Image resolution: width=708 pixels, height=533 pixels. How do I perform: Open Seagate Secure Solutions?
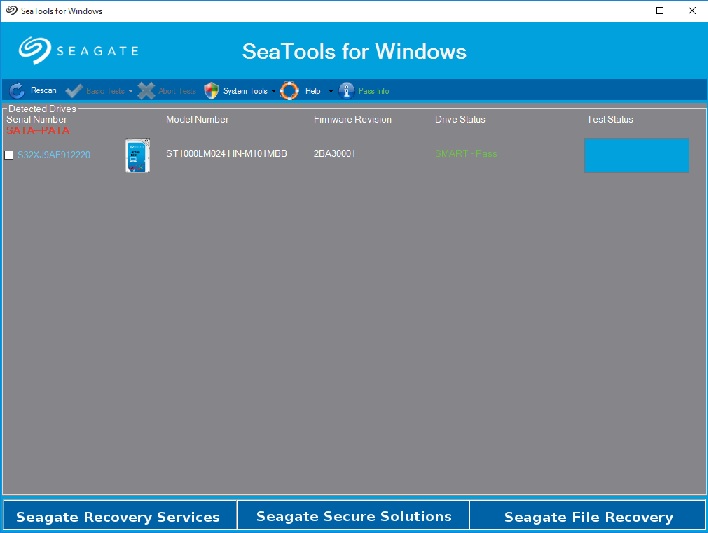click(x=354, y=515)
